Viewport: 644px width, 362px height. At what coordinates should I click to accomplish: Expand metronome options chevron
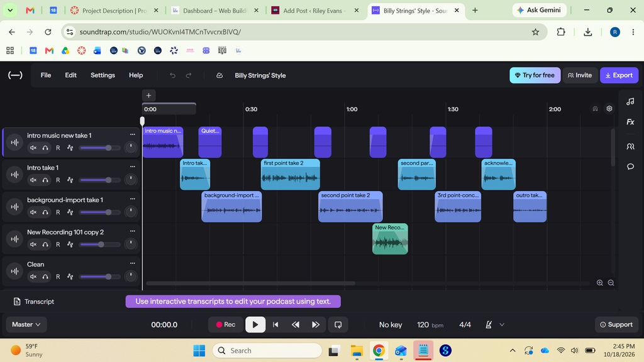coord(502,325)
